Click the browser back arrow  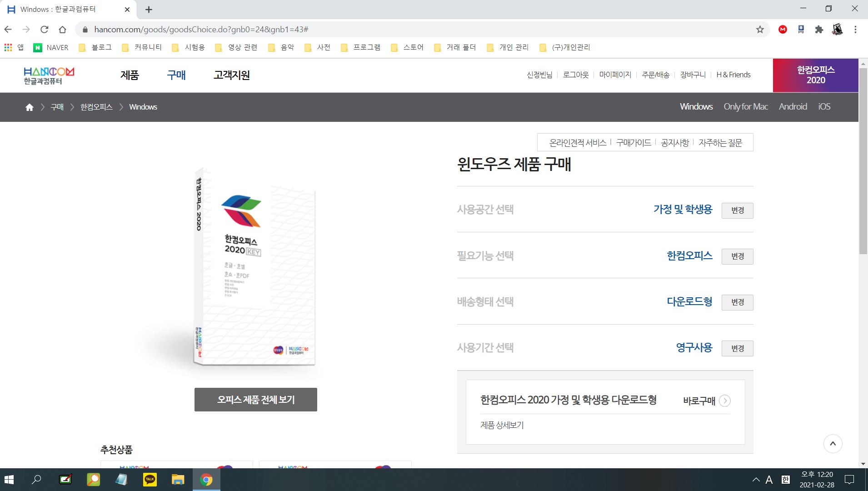tap(8, 30)
